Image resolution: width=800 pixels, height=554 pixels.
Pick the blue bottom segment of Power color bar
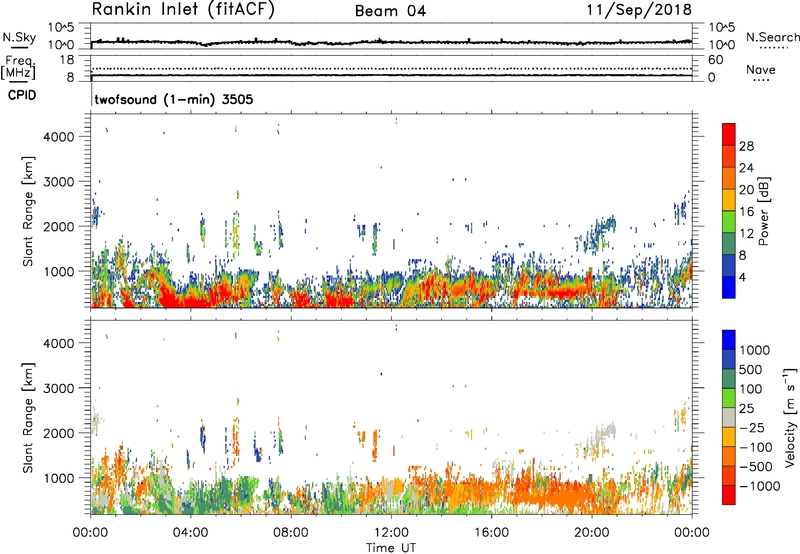click(729, 287)
